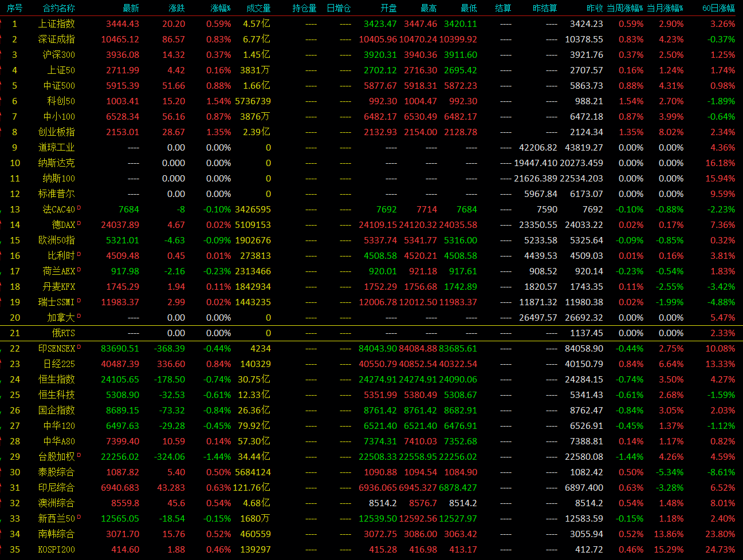Click the 最高 column header
Image resolution: width=743 pixels, height=560 pixels.
tap(428, 8)
